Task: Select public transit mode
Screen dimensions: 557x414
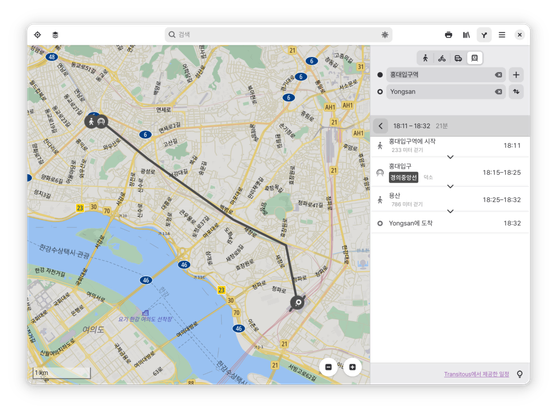Action: pos(475,58)
